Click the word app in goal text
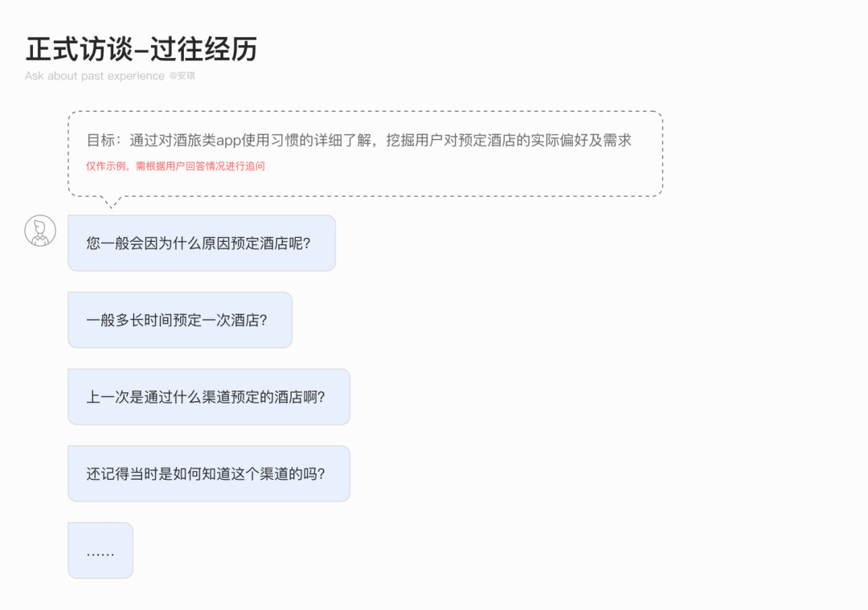 coord(228,141)
